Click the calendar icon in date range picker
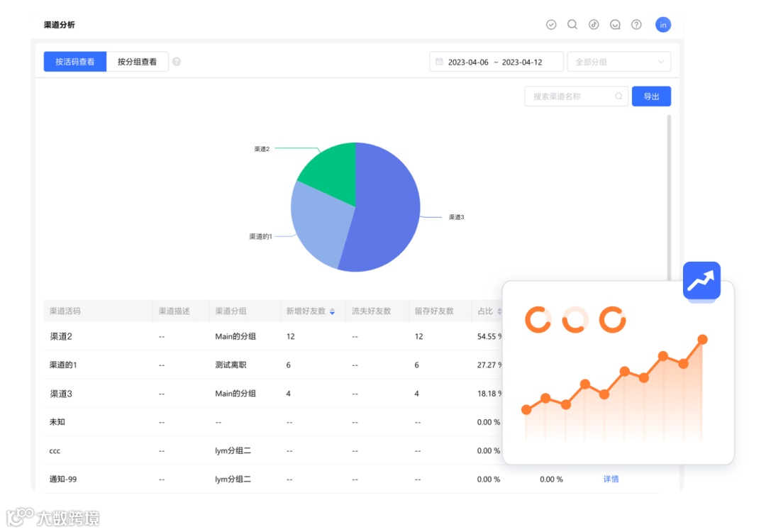 (x=438, y=62)
